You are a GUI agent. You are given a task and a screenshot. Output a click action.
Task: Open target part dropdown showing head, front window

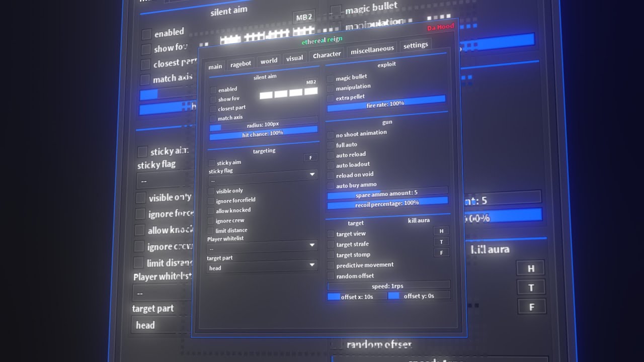[x=262, y=266]
